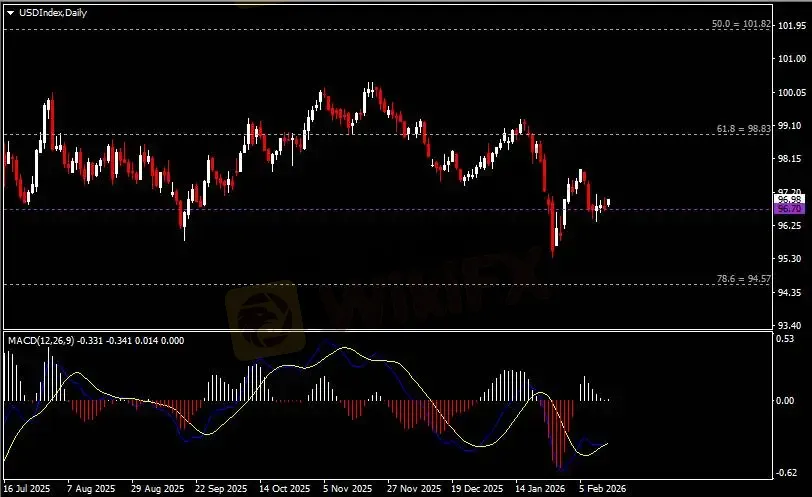Click the 5 Nov 2025 date marker

[348, 490]
